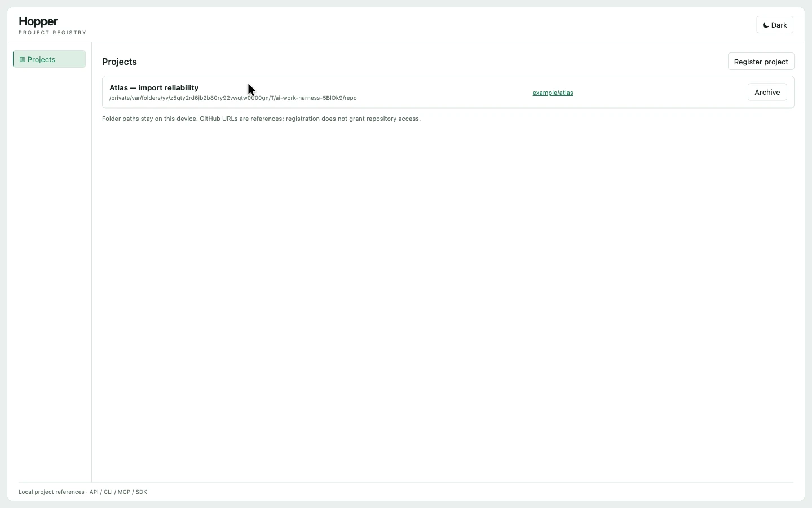Click the Atlas project folder path text
Screen dimensions: 812x508
click(x=233, y=98)
